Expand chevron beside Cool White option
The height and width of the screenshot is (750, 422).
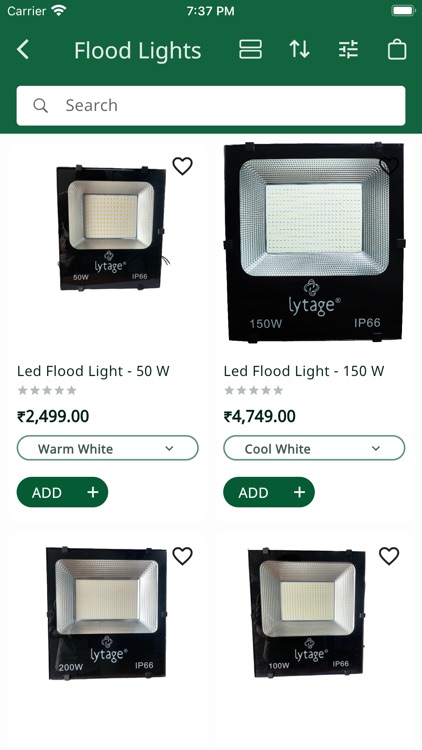(x=376, y=448)
